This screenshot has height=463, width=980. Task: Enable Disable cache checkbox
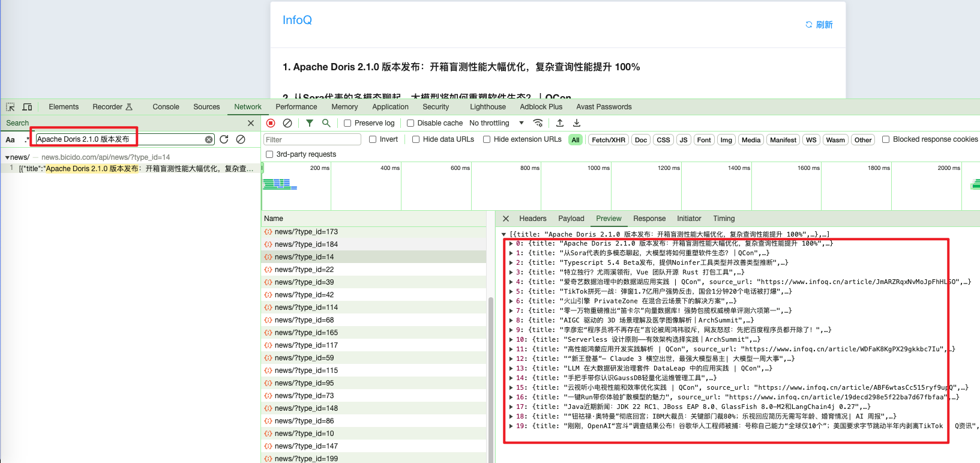(x=410, y=123)
